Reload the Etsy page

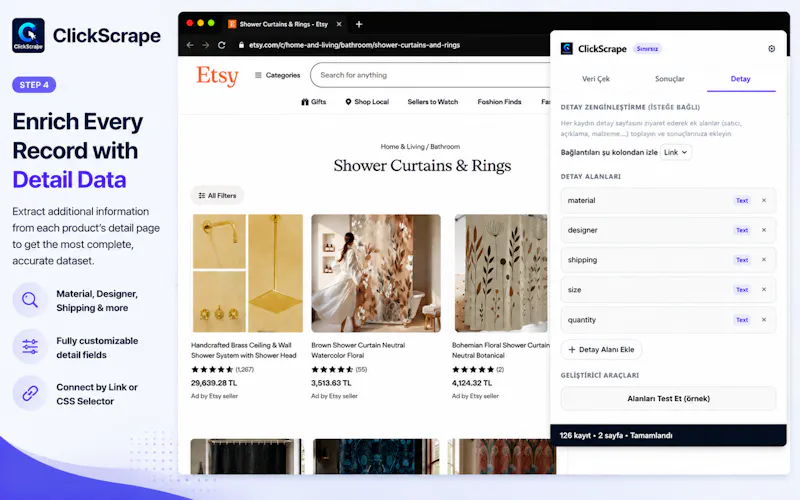tap(221, 45)
